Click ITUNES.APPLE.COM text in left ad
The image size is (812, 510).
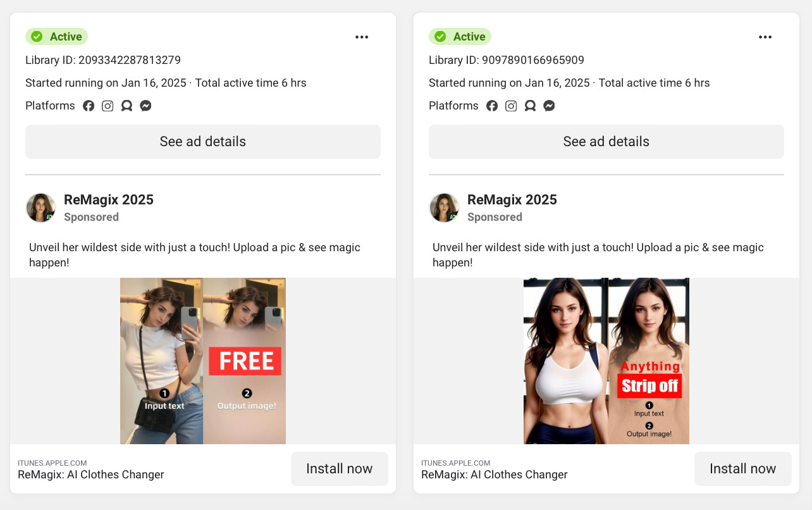click(x=52, y=463)
